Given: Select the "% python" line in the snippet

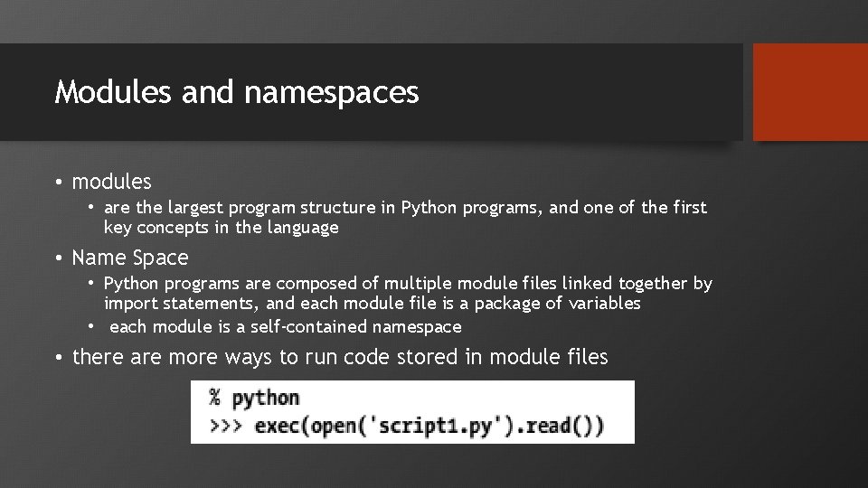Looking at the screenshot, I should 255,398.
